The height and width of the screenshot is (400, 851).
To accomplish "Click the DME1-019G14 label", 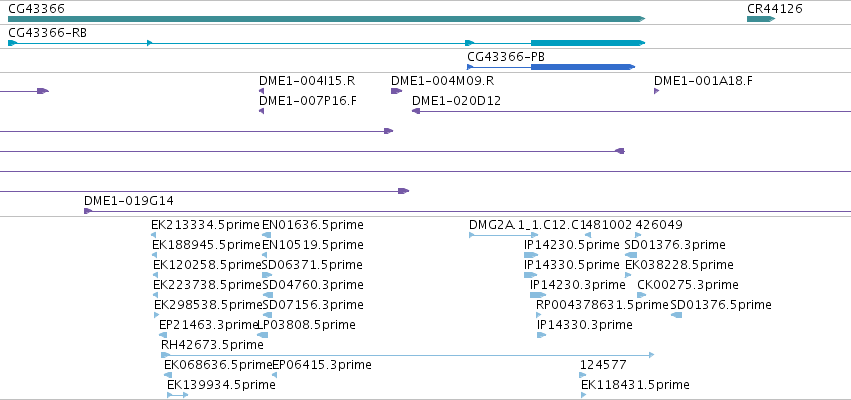I will pos(129,201).
